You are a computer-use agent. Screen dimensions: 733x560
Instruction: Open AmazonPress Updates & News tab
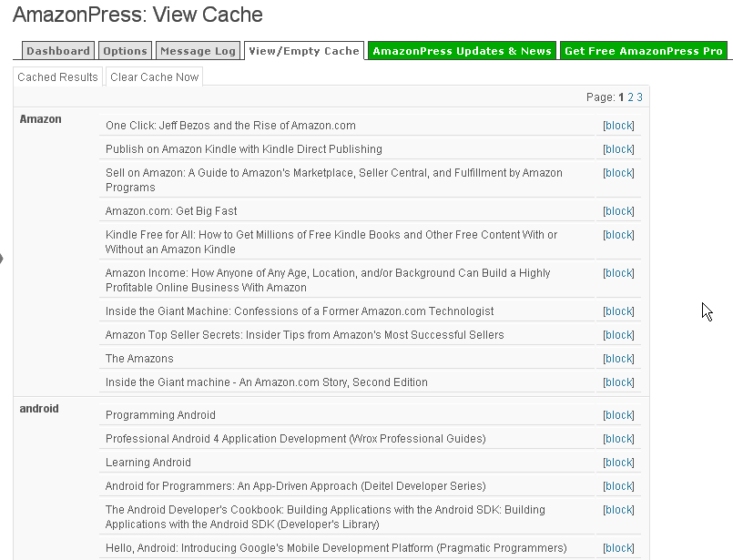coord(462,50)
